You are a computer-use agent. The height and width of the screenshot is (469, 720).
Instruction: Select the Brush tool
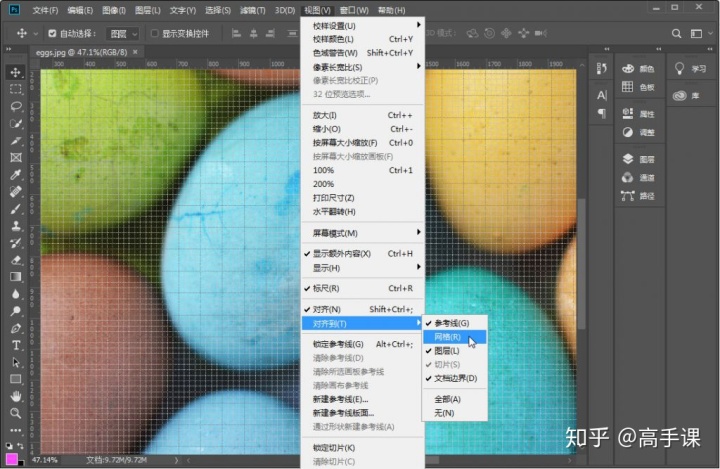[16, 209]
